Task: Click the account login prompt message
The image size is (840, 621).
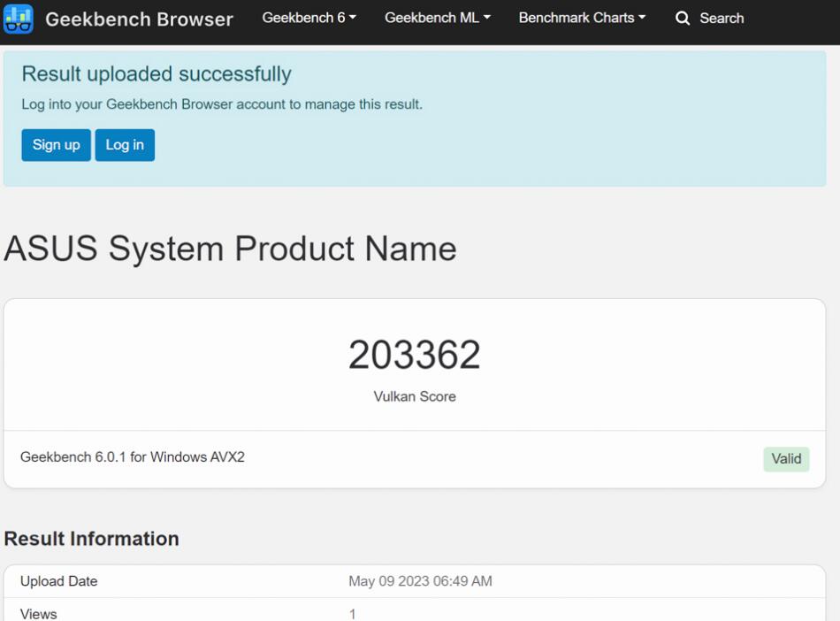Action: 222,104
